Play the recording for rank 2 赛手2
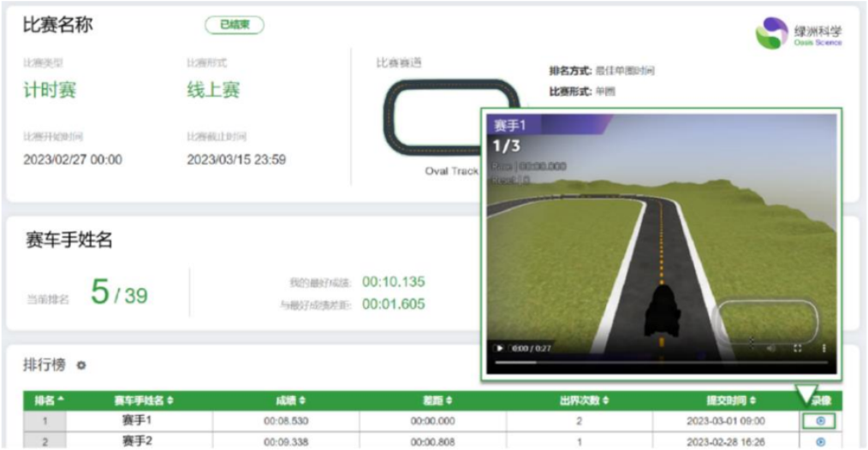 pyautogui.click(x=820, y=441)
